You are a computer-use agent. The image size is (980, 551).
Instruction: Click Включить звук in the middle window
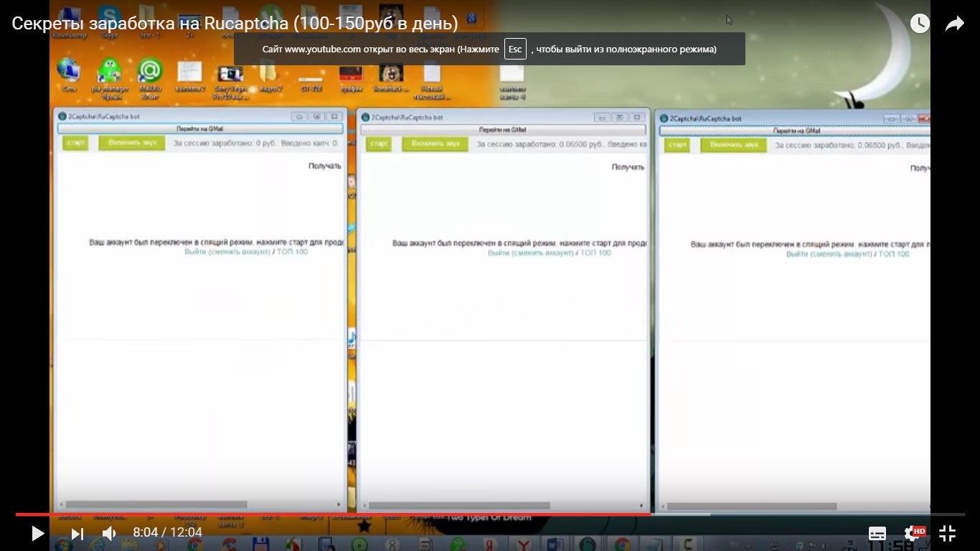tap(435, 143)
